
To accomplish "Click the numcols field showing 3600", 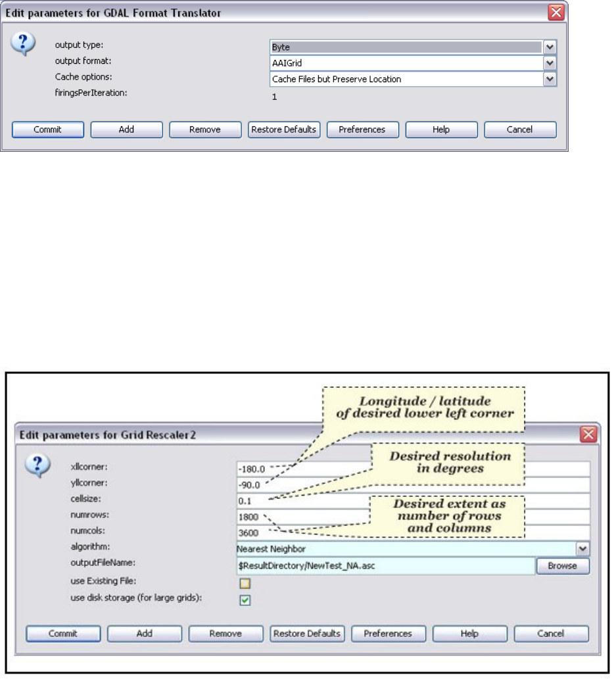I will [413, 532].
